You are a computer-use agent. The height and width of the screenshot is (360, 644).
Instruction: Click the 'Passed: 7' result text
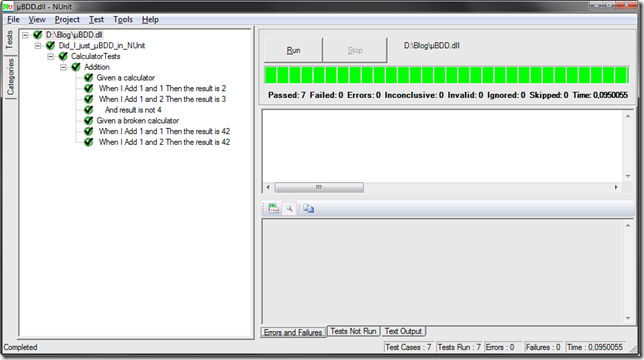coord(287,95)
